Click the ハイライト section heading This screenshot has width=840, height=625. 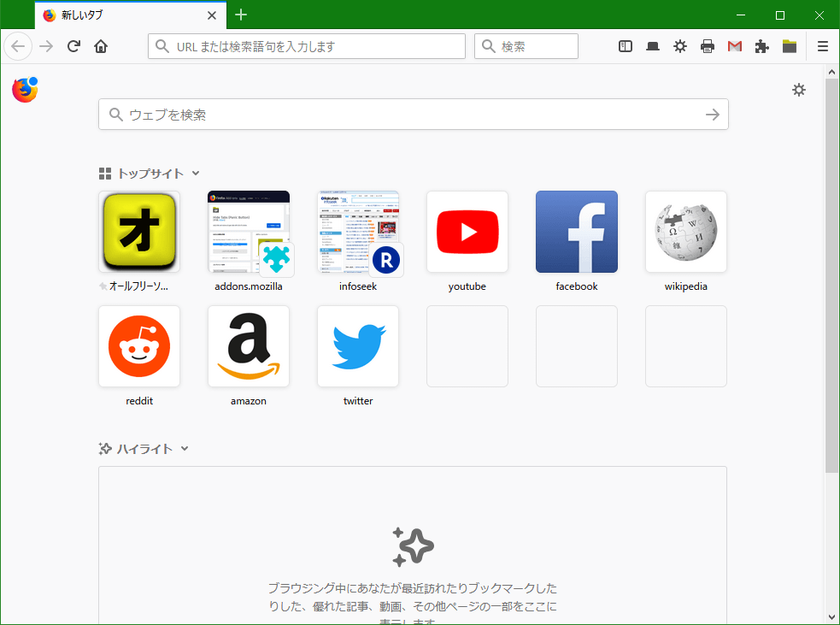(144, 449)
